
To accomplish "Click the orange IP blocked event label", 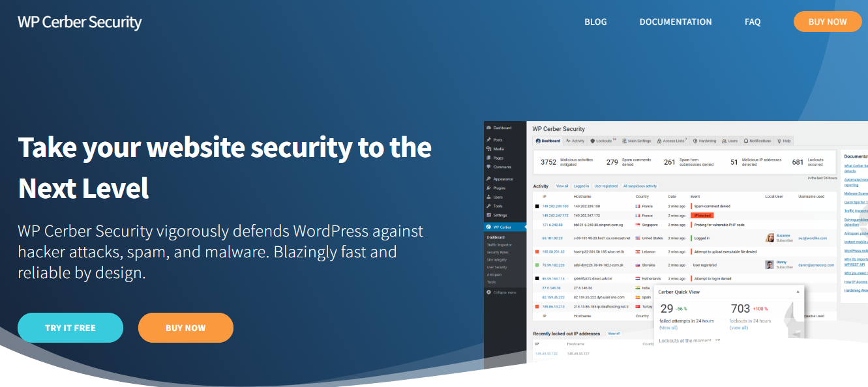I will [703, 215].
